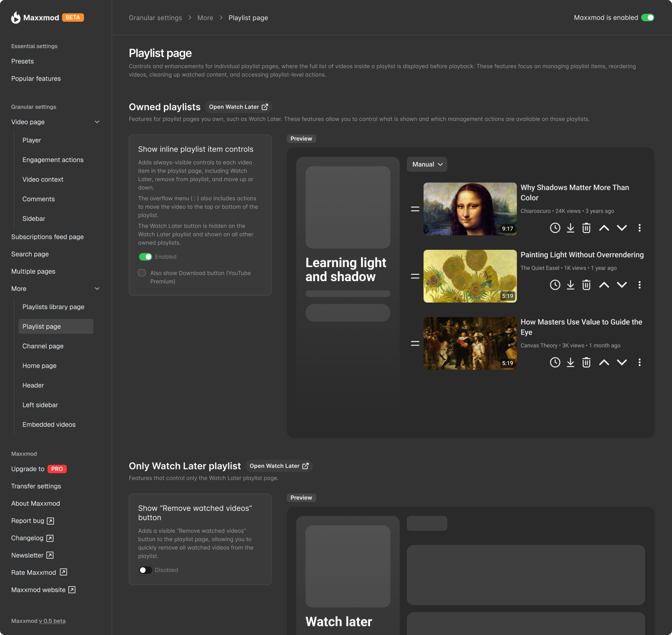Toggle off inline playlist item controls
672x635 pixels.
(x=145, y=257)
